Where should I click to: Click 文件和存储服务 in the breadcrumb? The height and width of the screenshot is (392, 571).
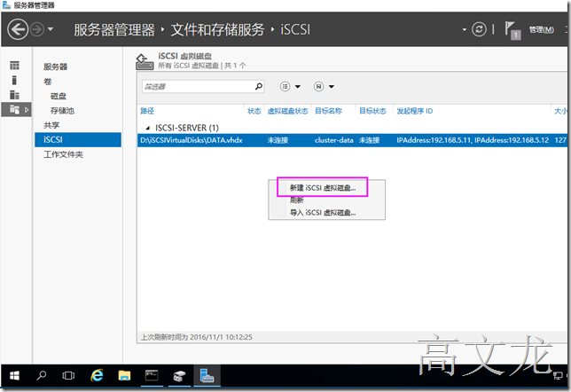point(217,29)
